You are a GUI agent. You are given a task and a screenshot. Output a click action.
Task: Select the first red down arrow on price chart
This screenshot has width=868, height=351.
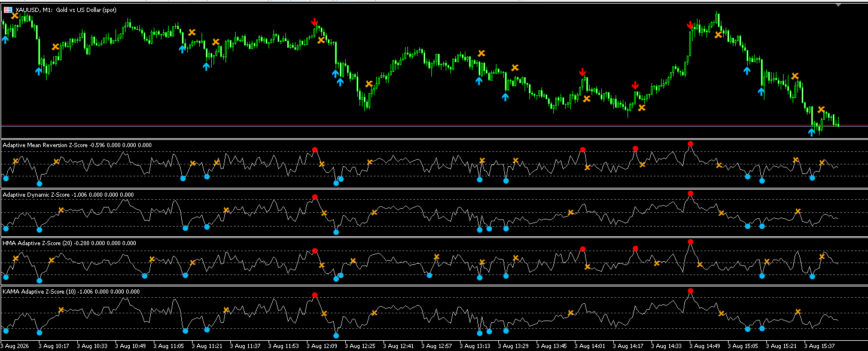click(x=315, y=22)
